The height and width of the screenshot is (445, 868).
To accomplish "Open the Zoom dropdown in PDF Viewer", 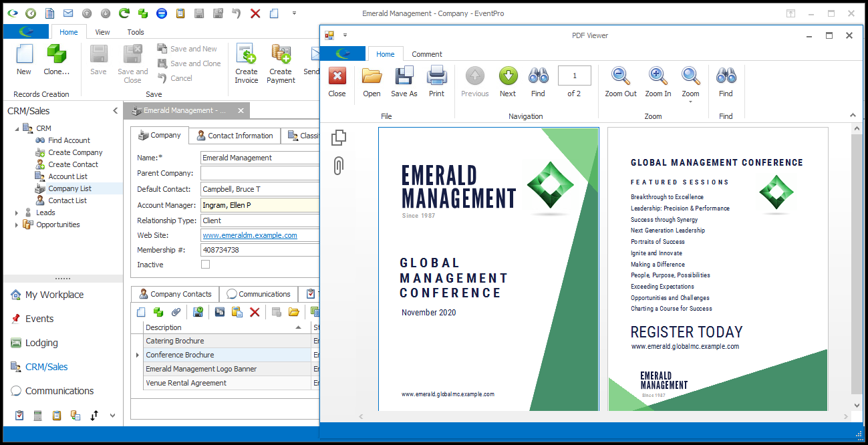I will click(691, 84).
